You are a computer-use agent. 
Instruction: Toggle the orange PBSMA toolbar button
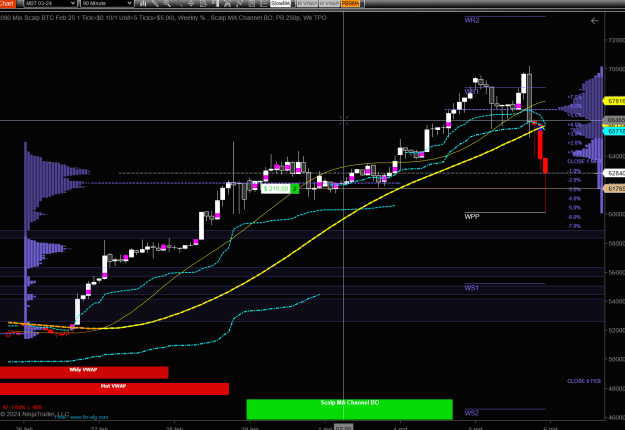point(350,4)
